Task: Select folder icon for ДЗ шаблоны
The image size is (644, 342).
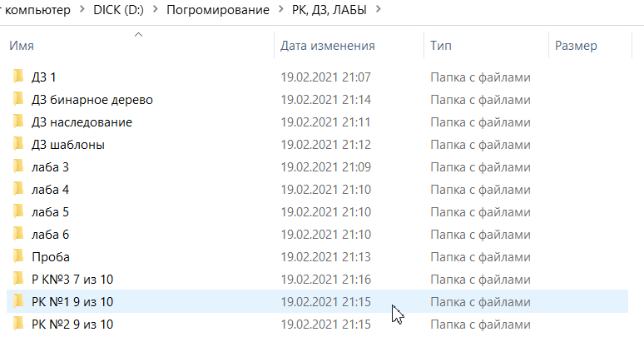Action: 17,145
